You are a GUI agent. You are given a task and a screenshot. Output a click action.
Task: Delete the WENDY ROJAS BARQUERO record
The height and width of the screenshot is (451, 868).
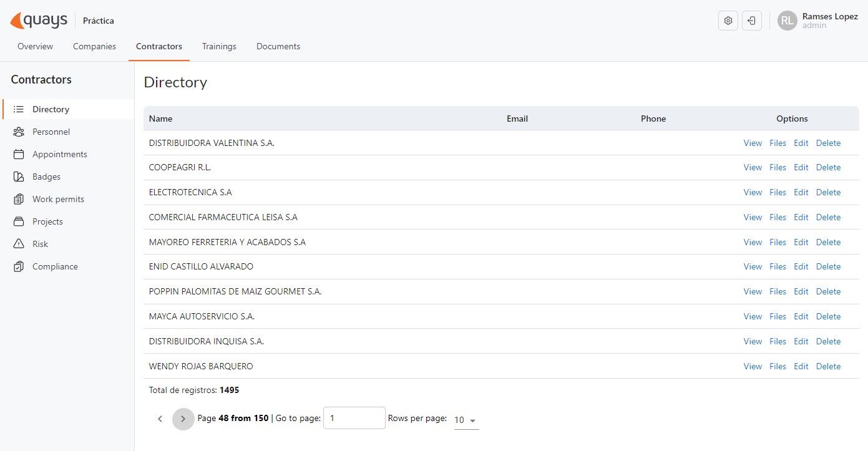point(828,366)
